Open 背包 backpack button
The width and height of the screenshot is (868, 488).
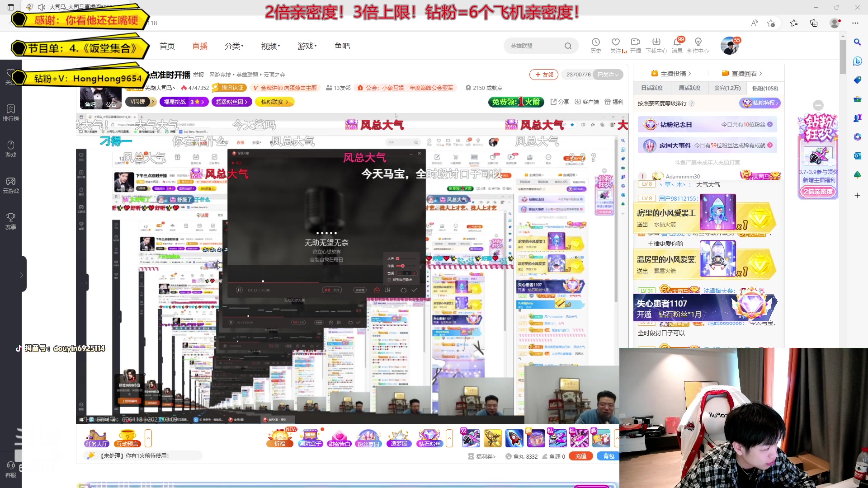tap(609, 456)
